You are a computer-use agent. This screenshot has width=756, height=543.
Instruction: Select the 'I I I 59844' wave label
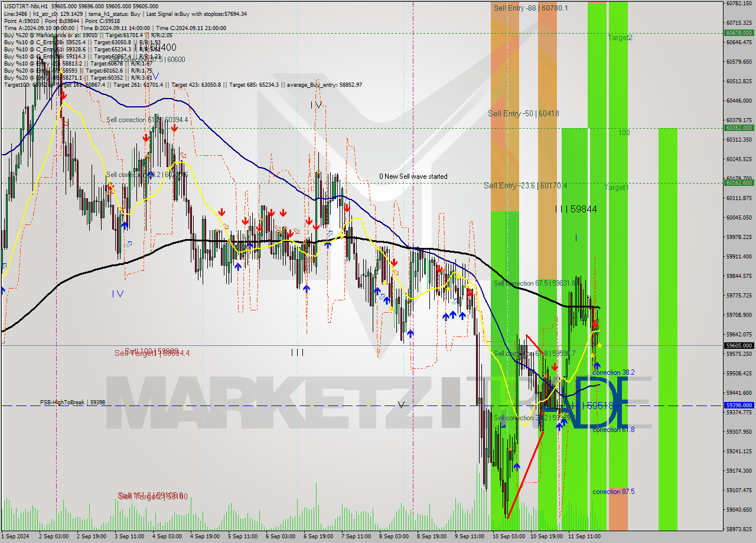(576, 209)
